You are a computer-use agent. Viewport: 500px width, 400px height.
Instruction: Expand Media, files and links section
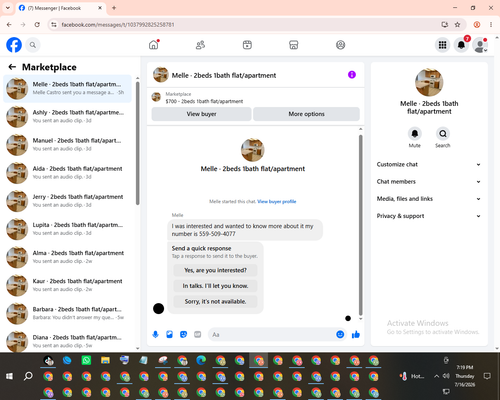pos(429,199)
